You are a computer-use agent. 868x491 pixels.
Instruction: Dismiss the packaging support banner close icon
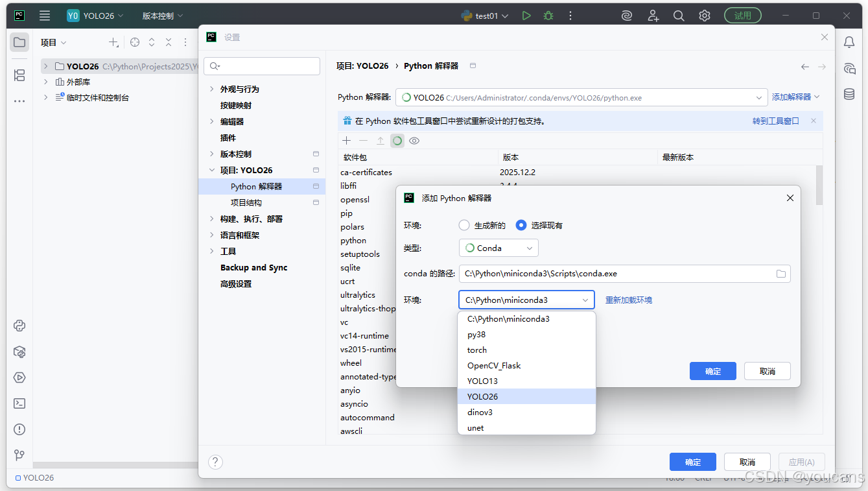point(814,121)
